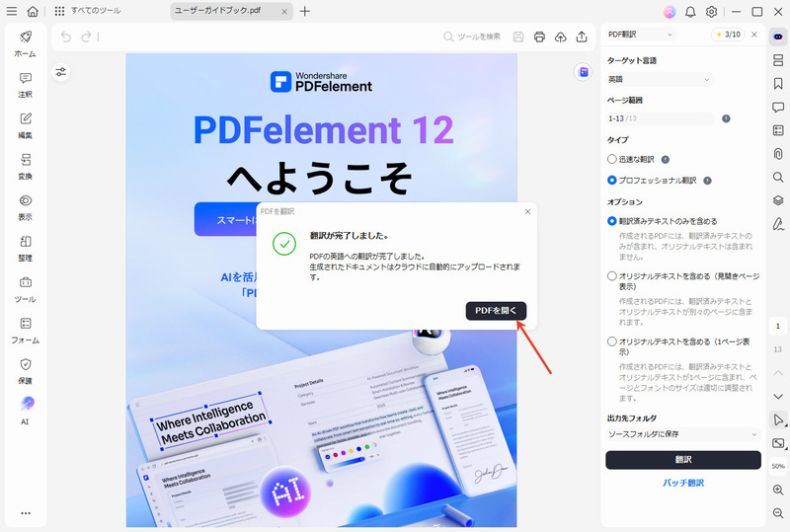The height and width of the screenshot is (532, 790).
Task: Go to previous page up chevron
Action: (778, 373)
